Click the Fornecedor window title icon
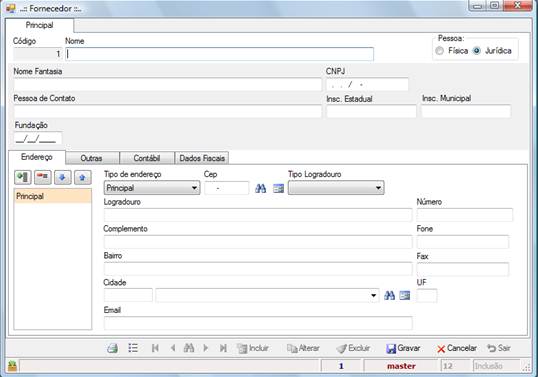538x377 pixels. (11, 8)
